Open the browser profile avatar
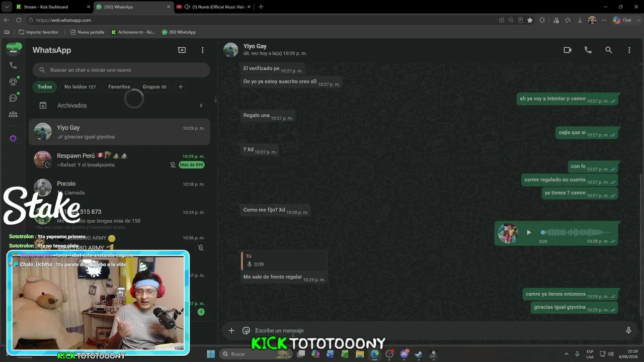Viewport: 644px width, 362px height. tap(592, 20)
